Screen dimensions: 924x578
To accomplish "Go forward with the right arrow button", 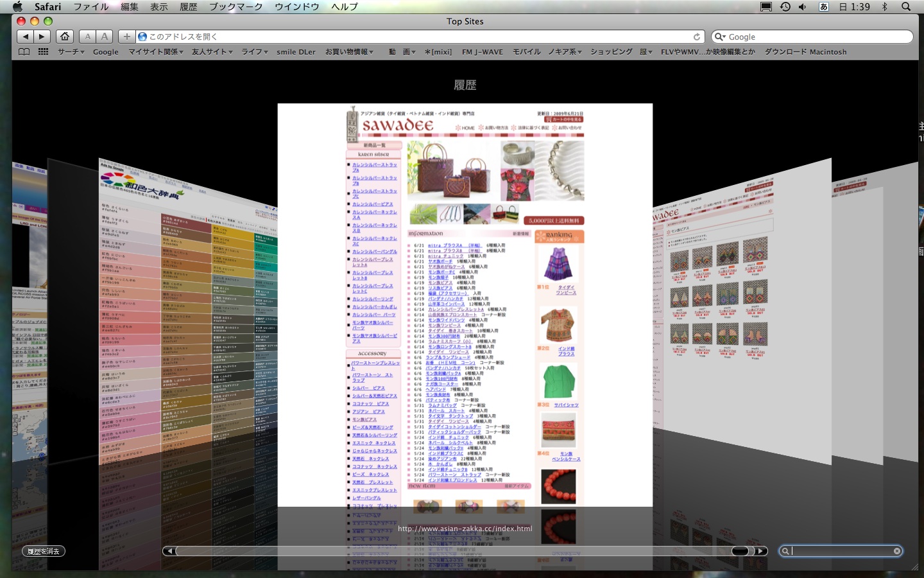I will click(42, 37).
